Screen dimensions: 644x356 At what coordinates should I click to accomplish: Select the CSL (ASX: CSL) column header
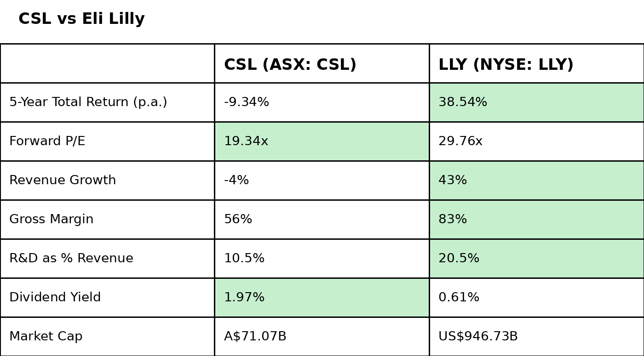[x=290, y=65]
